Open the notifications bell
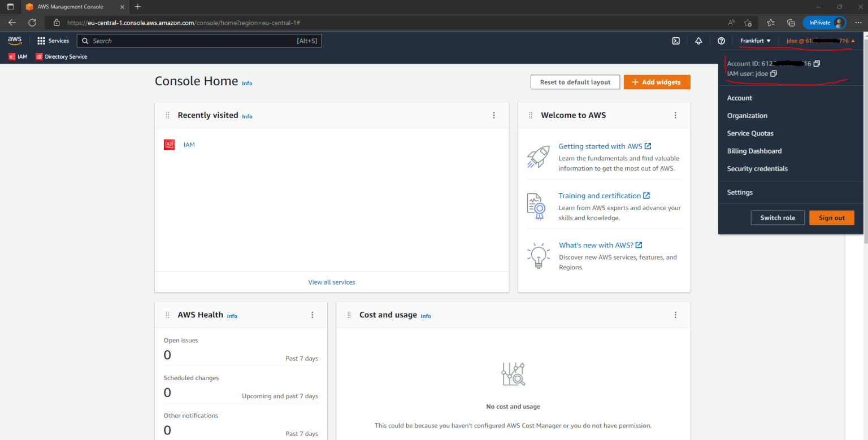 coord(698,40)
